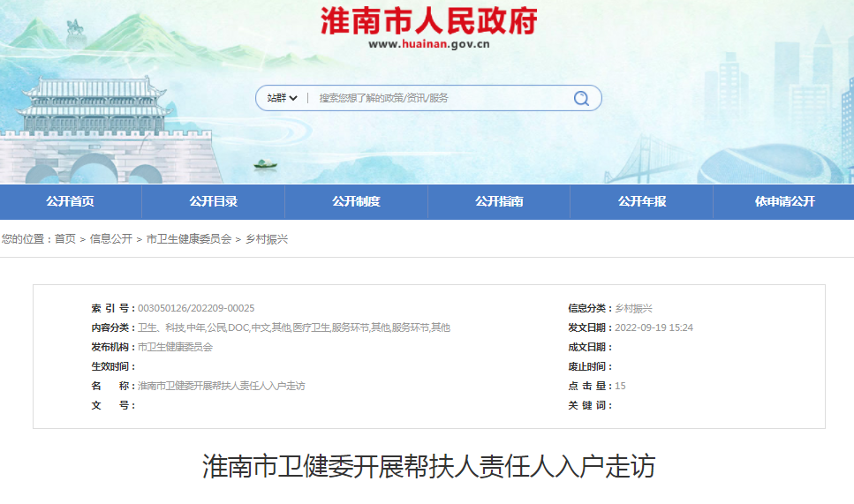The width and height of the screenshot is (854, 504).
Task: Open the 公开首页 menu item
Action: [x=71, y=201]
